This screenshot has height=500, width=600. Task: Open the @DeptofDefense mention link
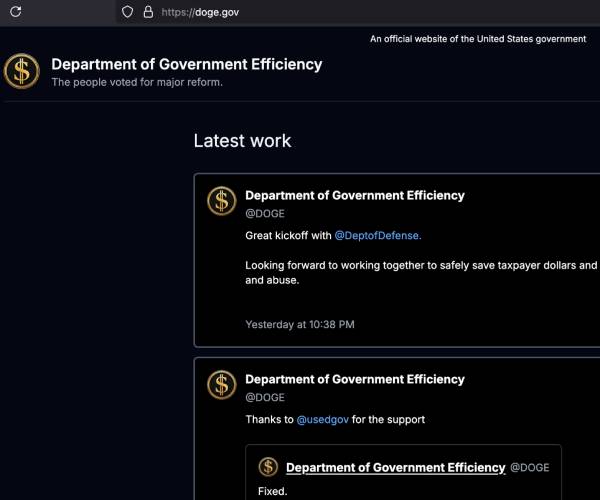(x=378, y=235)
